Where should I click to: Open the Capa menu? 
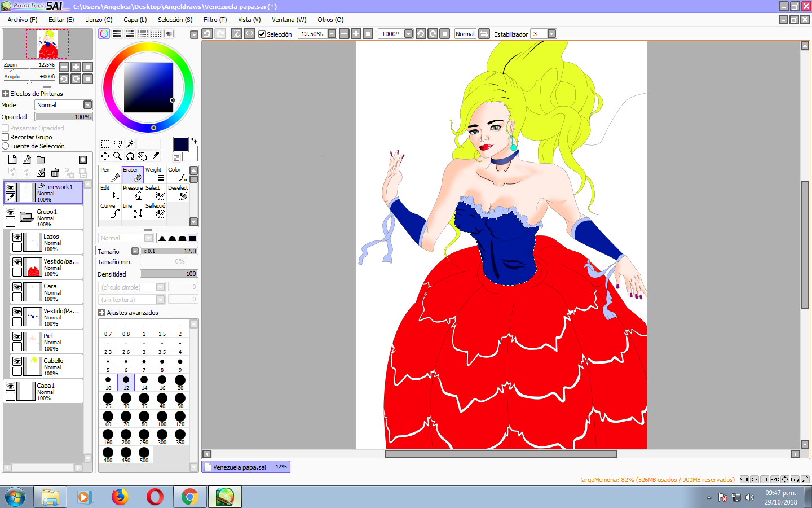[x=135, y=20]
